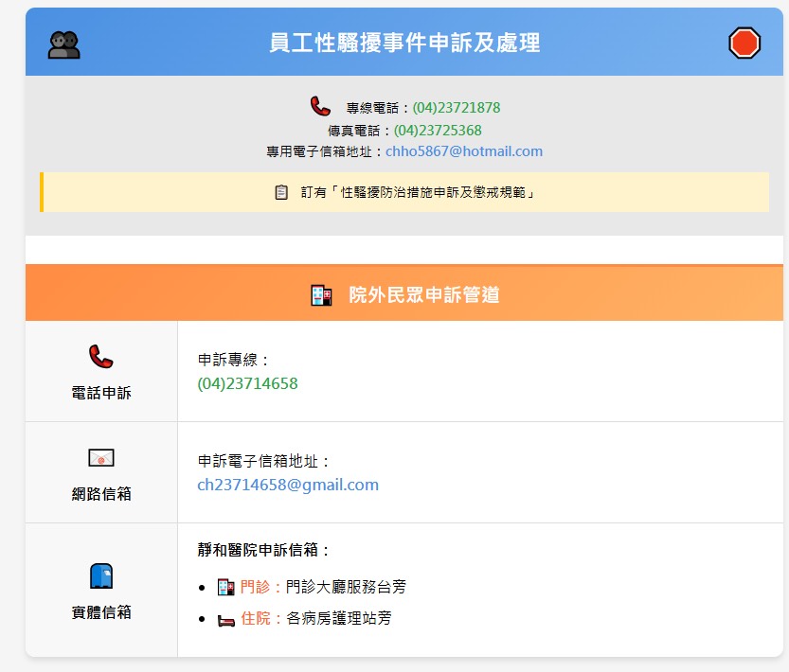Click the 電話申訴 row label
789x672 pixels.
point(101,393)
